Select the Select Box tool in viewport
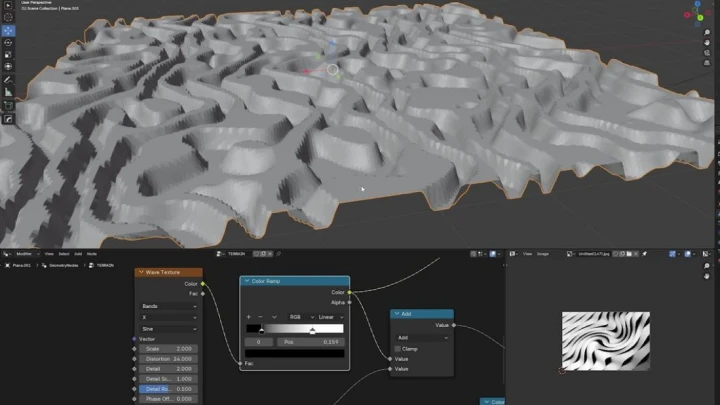 8,6
